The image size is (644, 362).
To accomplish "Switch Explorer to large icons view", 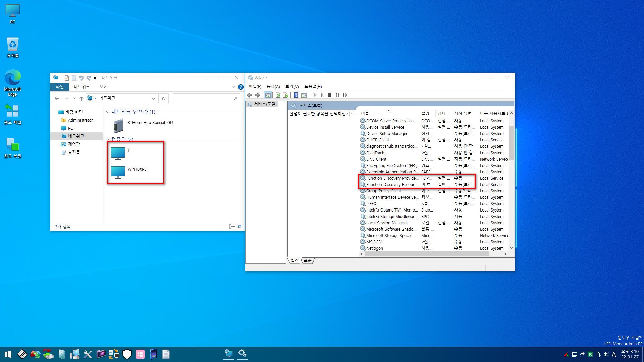I will (239, 227).
